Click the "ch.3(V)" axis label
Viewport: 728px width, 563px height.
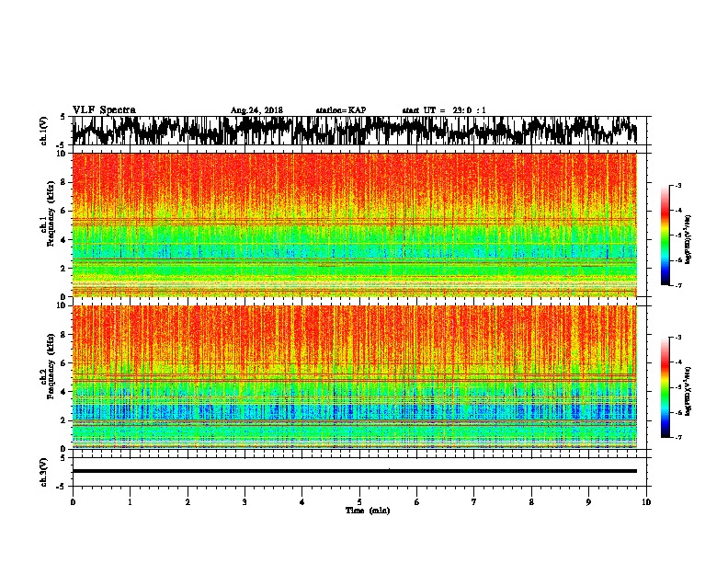(x=44, y=472)
